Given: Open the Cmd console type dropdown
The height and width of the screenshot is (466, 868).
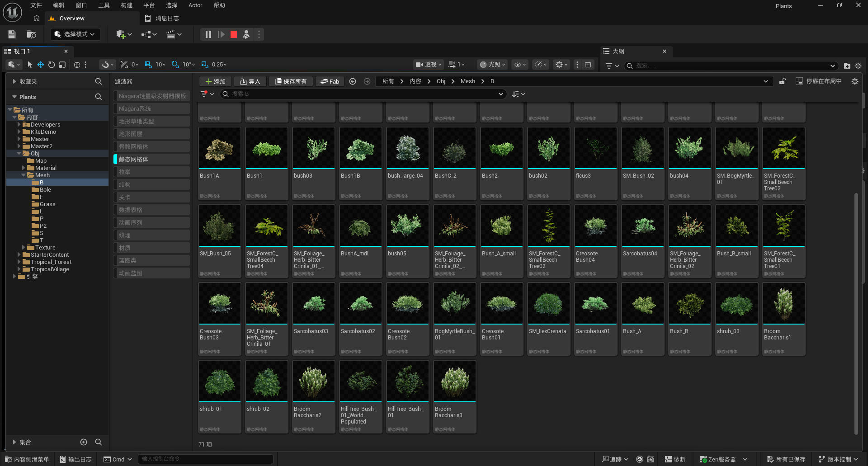Looking at the screenshot, I should [x=118, y=459].
